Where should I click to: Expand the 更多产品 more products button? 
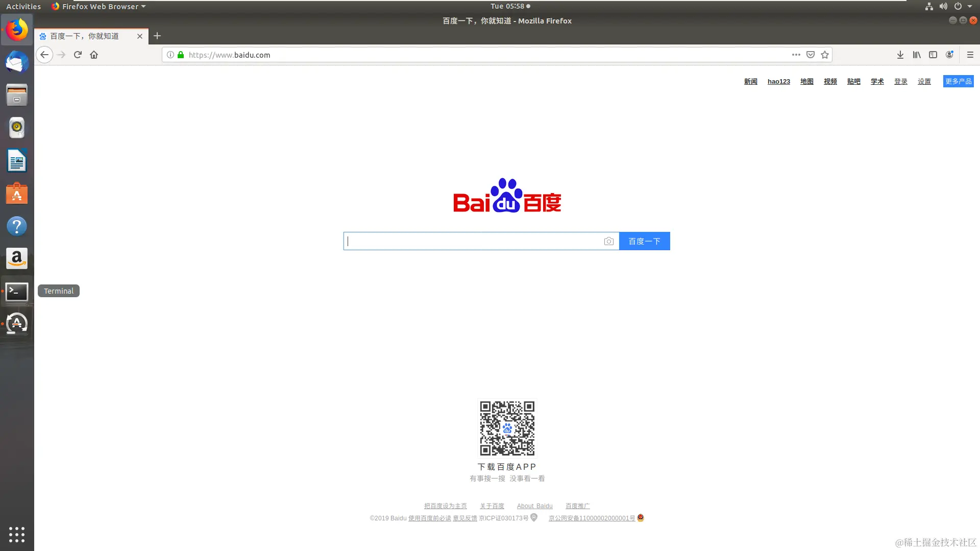click(959, 81)
